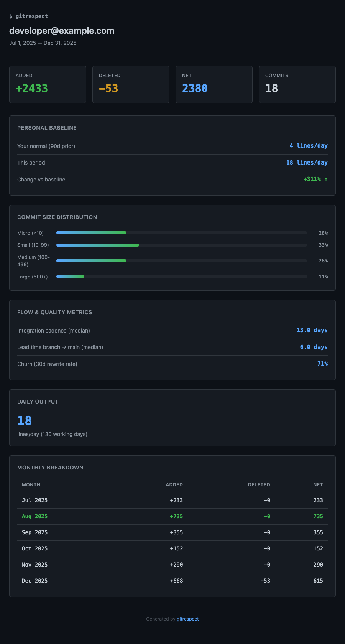
Task: Click the COMMIT SIZE DISTRIBUTION heading
Action: 57,217
